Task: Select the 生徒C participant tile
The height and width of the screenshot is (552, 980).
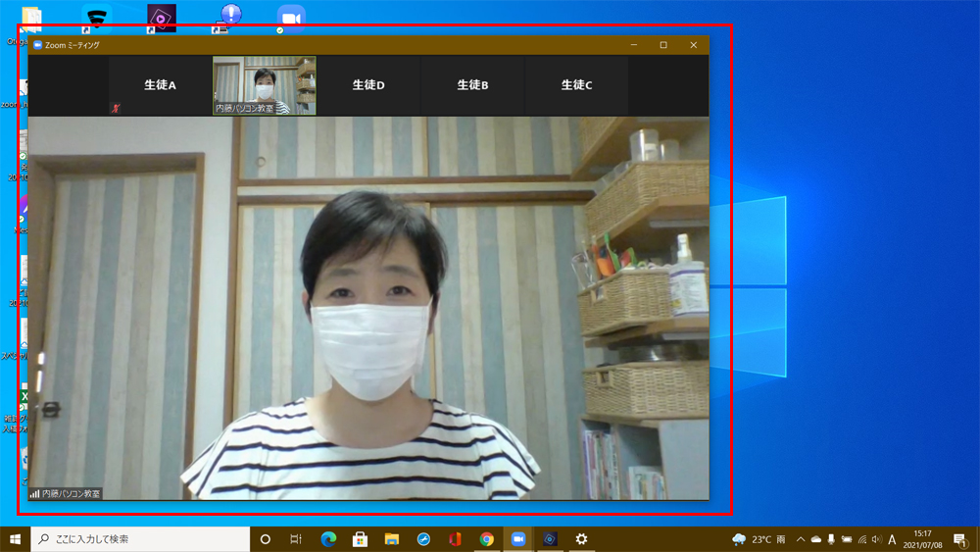Action: 576,85
